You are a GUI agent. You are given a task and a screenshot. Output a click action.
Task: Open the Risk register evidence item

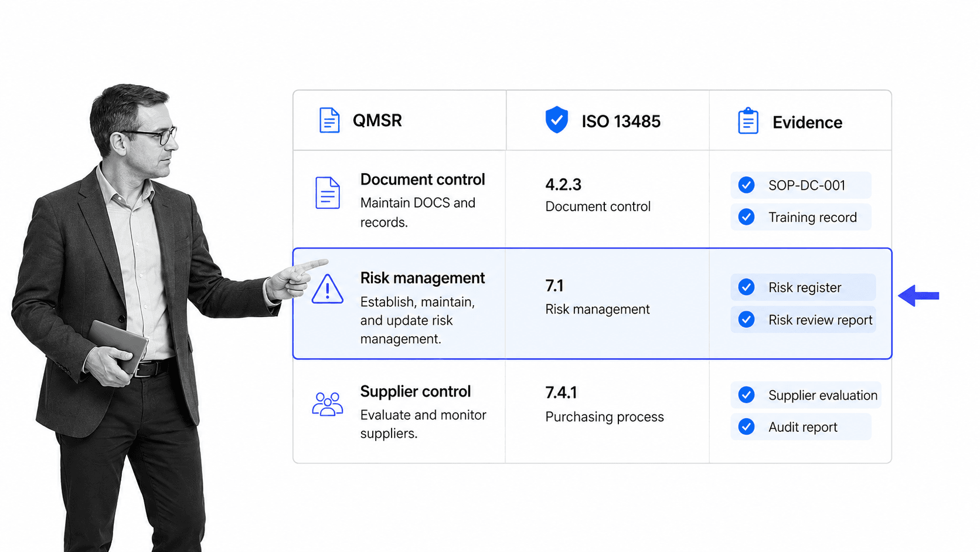(803, 287)
